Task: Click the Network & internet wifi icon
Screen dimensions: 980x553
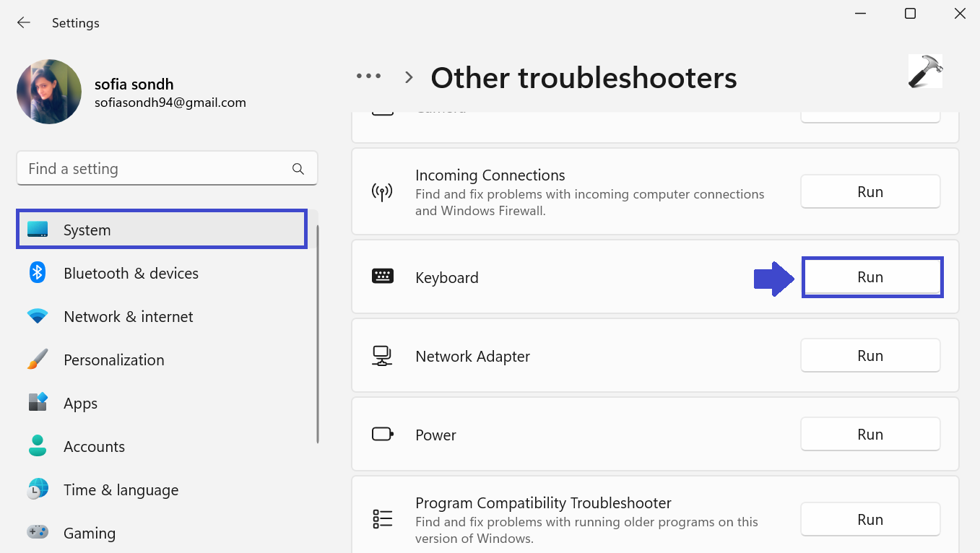Action: pyautogui.click(x=38, y=316)
